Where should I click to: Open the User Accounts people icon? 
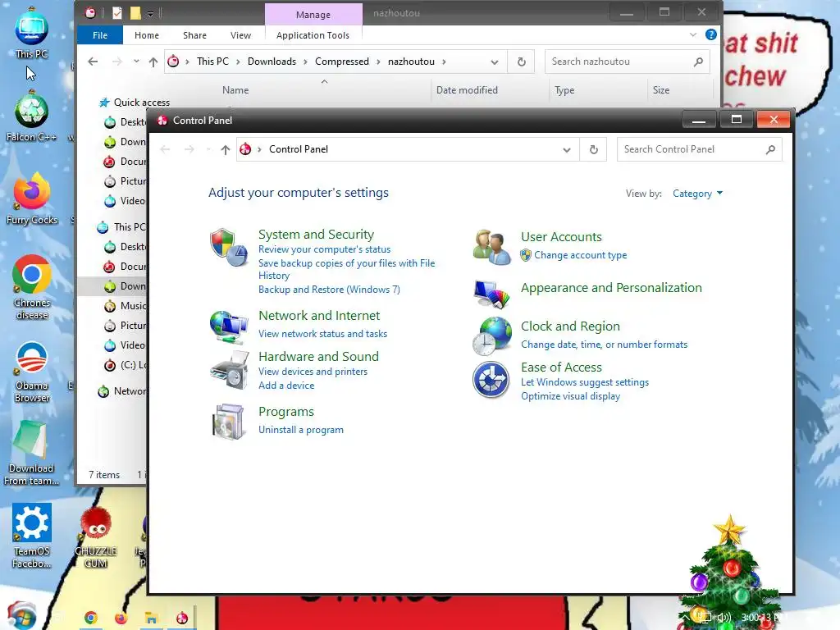[491, 247]
